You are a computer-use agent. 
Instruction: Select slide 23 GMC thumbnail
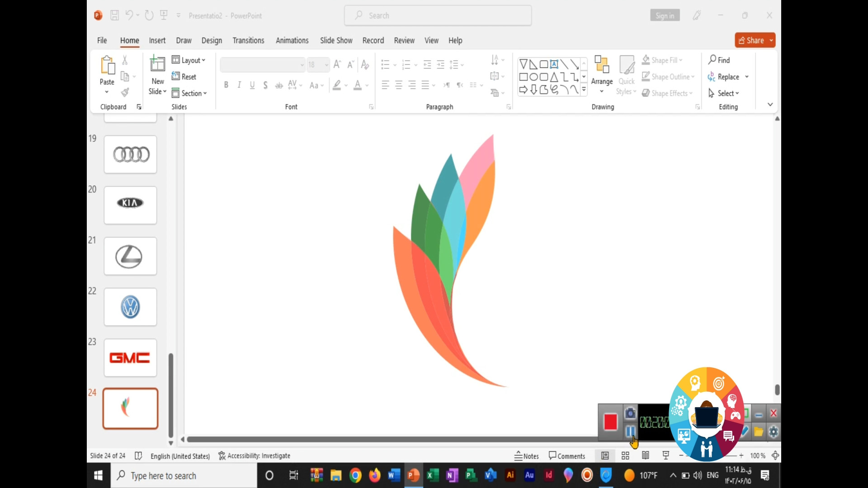(130, 358)
